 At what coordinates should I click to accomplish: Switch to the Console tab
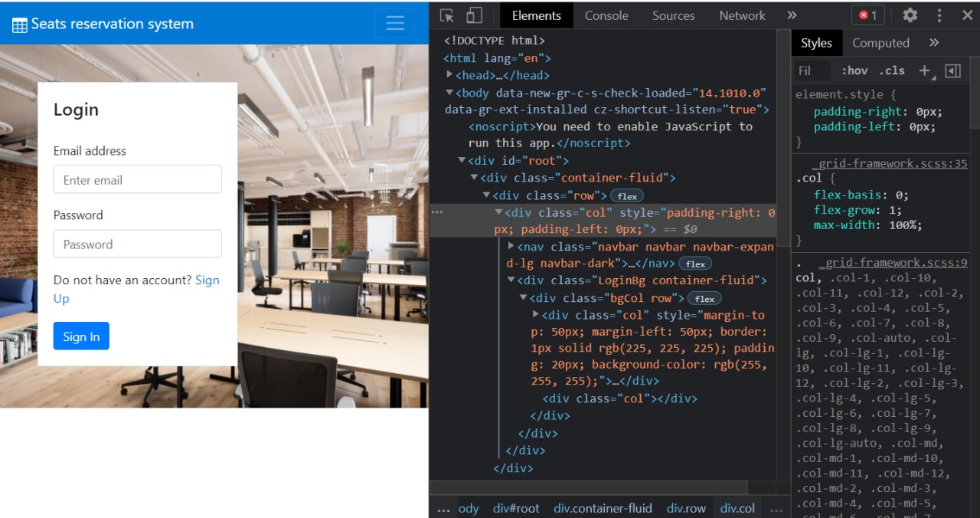(606, 15)
